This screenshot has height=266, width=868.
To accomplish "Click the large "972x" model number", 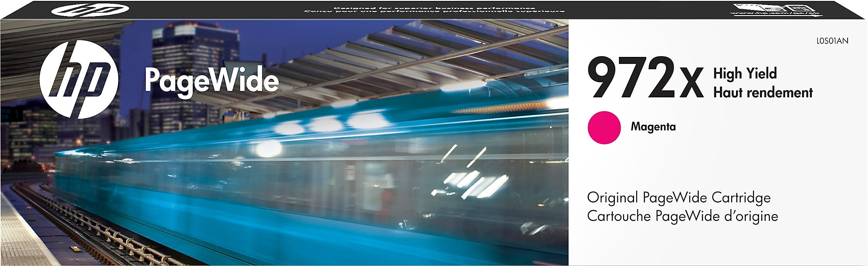I will 645,78.
